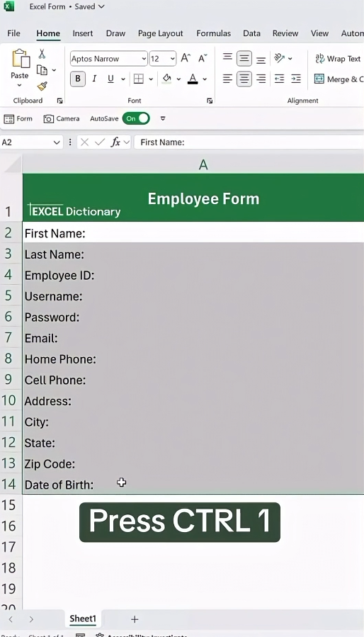364x637 pixels.
Task: Switch to the Formulas tab
Action: coord(213,33)
